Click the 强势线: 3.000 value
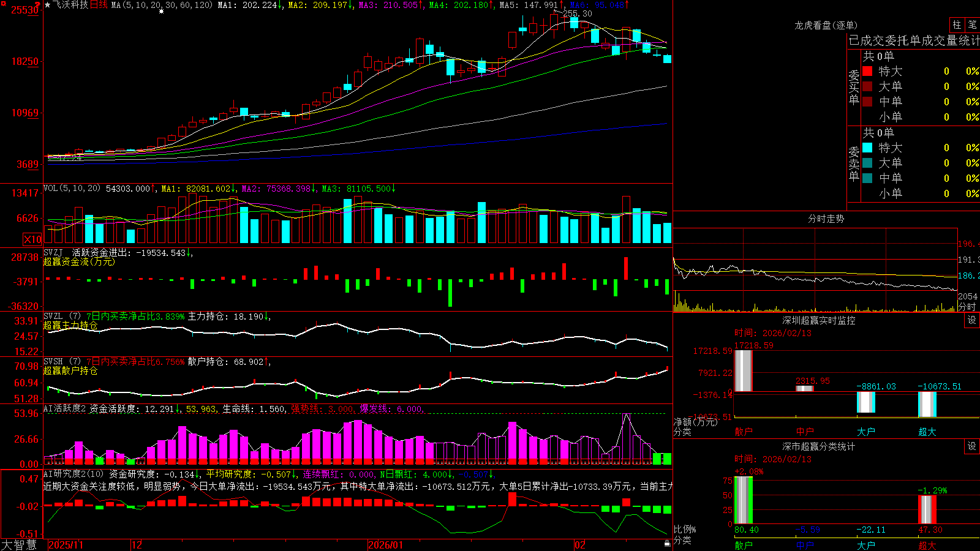Viewport: 980px width, 551px height. tap(322, 409)
